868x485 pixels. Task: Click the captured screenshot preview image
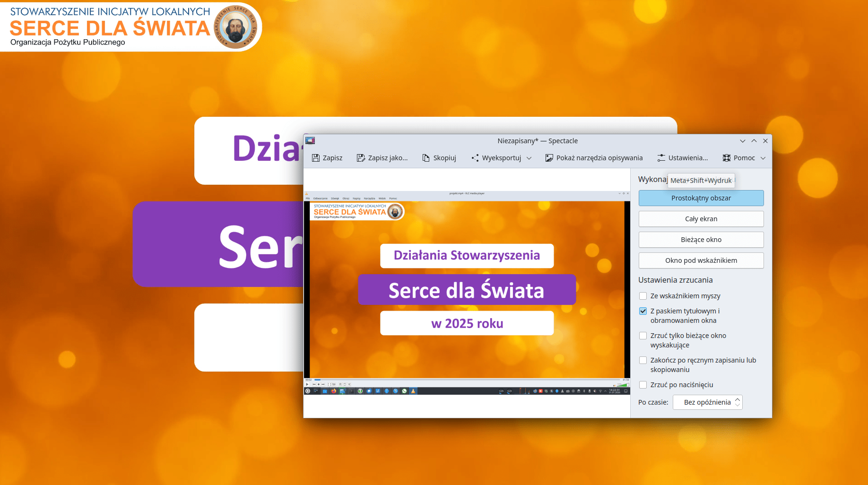click(467, 292)
